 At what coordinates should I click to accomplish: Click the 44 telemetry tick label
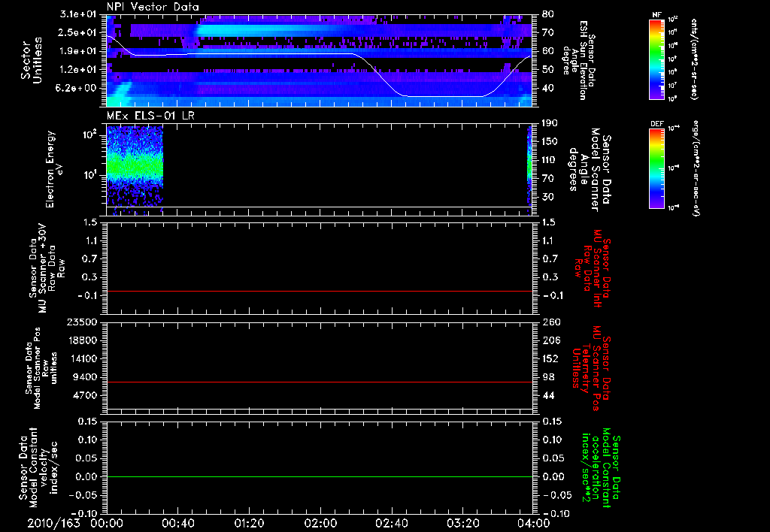[x=547, y=395]
